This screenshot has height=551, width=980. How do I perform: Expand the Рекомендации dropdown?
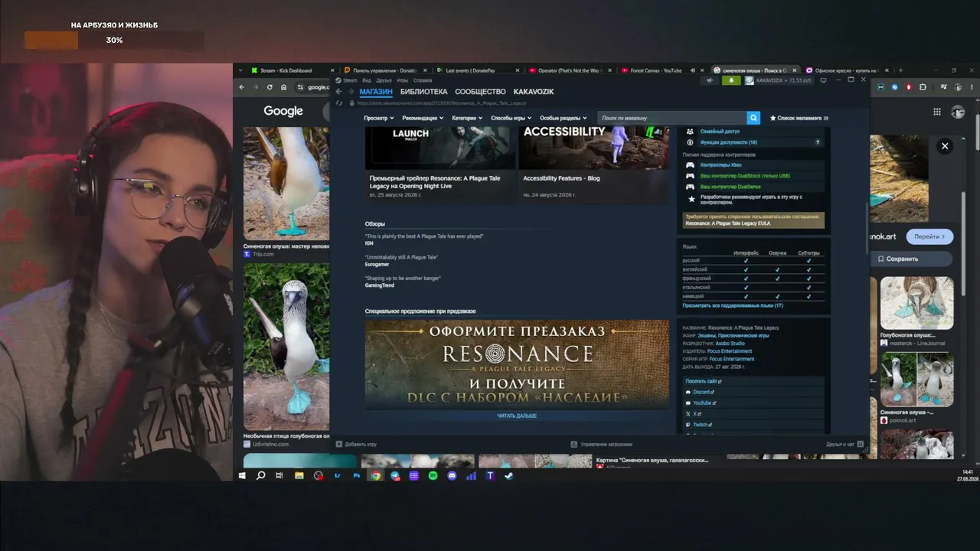pyautogui.click(x=423, y=118)
